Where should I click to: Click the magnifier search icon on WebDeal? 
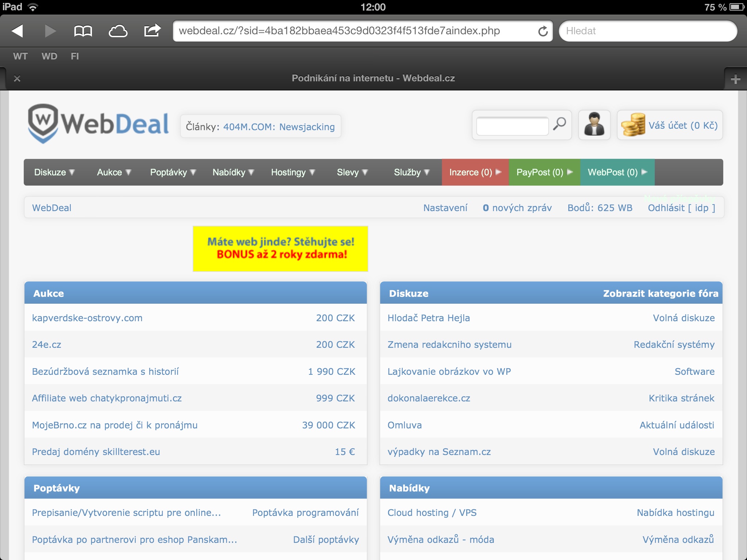point(560,124)
